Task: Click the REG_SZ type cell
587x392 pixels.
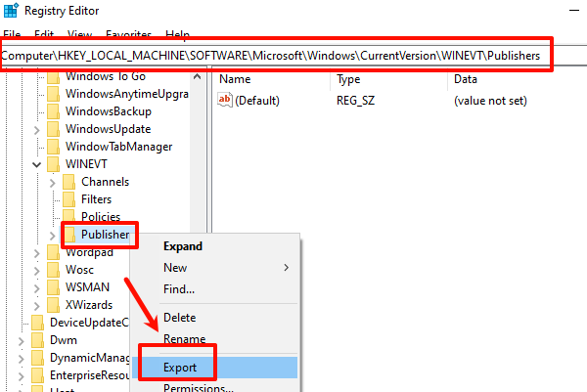Action: coord(356,101)
